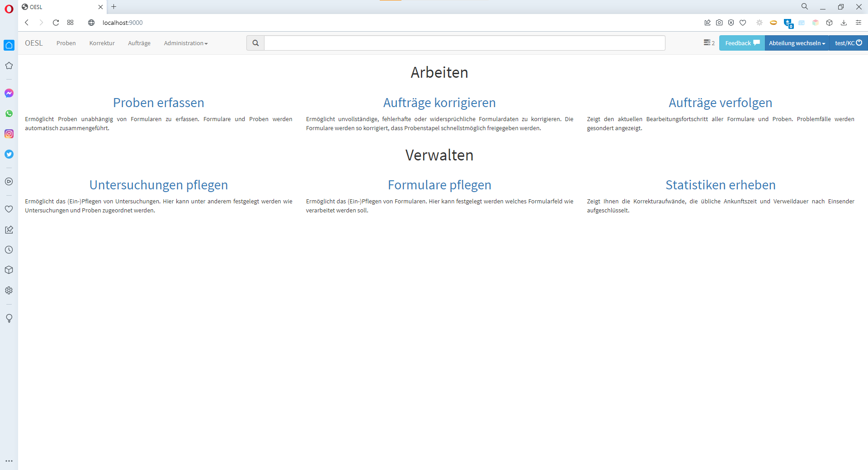868x470 pixels.
Task: Open browser history clock icon in sidebar
Action: (9, 250)
